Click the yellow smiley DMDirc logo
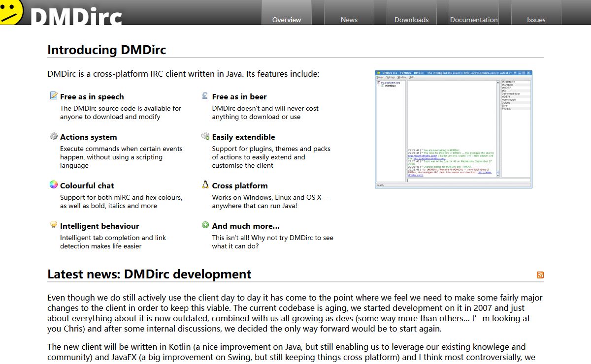The width and height of the screenshot is (591, 364). (x=11, y=12)
